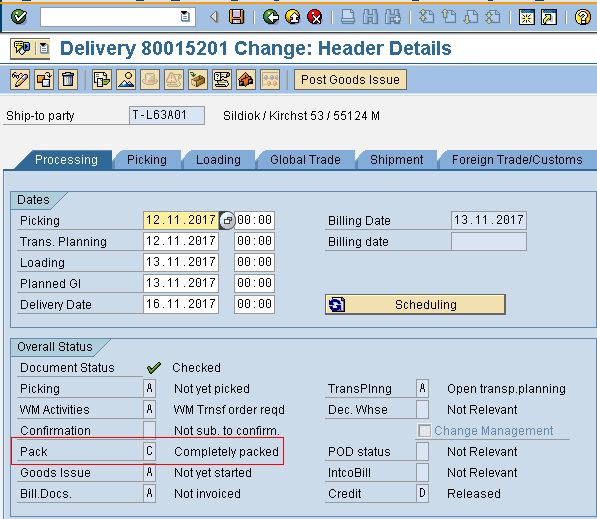Click the green Enter checkmark icon

pos(19,17)
